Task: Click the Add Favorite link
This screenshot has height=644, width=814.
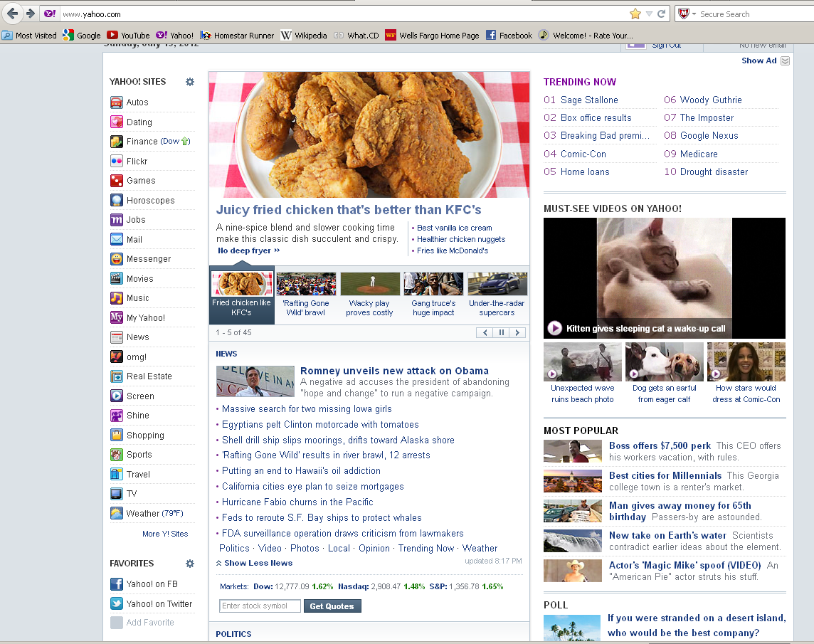Action: pyautogui.click(x=150, y=622)
